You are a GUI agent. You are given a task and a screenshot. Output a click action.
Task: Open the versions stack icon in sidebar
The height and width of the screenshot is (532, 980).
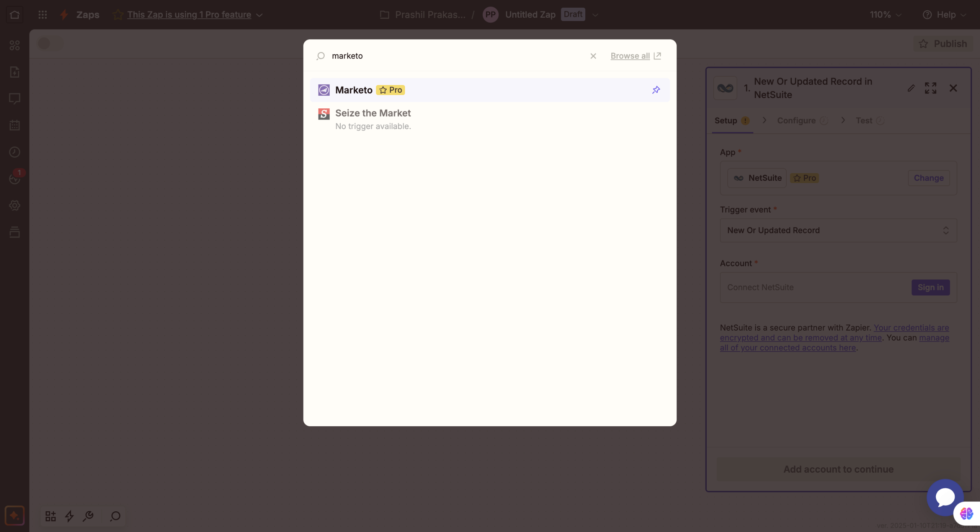point(15,232)
